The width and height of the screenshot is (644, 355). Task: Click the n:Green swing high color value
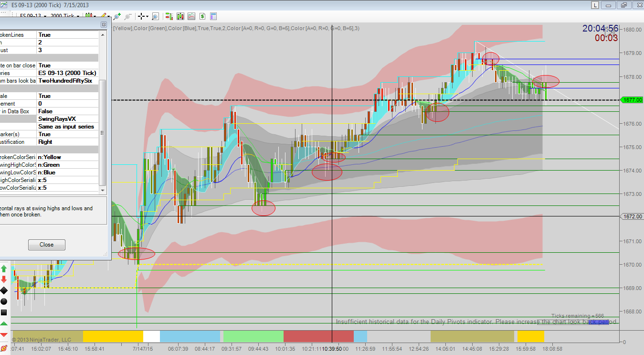pyautogui.click(x=67, y=165)
